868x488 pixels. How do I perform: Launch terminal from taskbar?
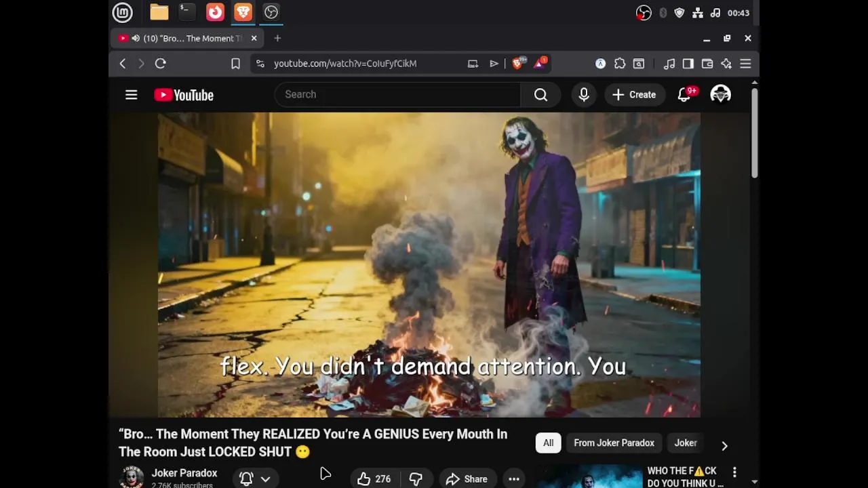tap(187, 12)
